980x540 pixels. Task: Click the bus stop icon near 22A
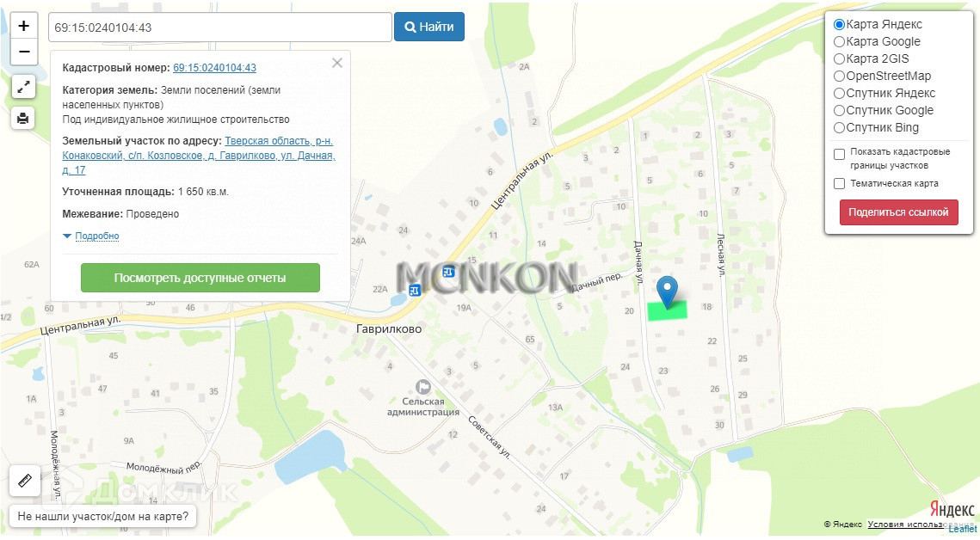(415, 290)
